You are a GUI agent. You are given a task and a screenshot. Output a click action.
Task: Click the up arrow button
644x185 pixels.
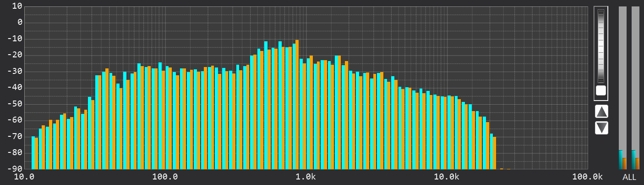[x=601, y=111]
